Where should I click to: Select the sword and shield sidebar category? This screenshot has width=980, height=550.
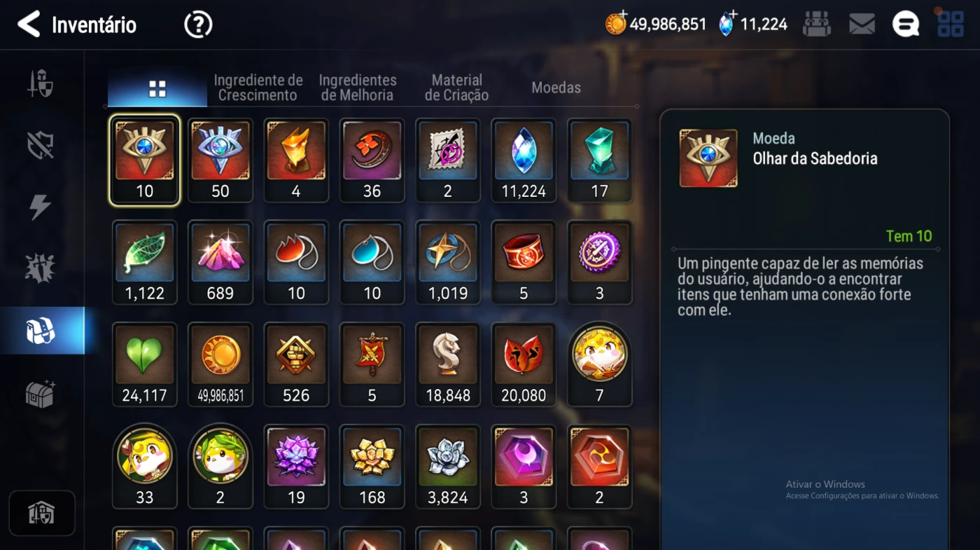point(41,83)
